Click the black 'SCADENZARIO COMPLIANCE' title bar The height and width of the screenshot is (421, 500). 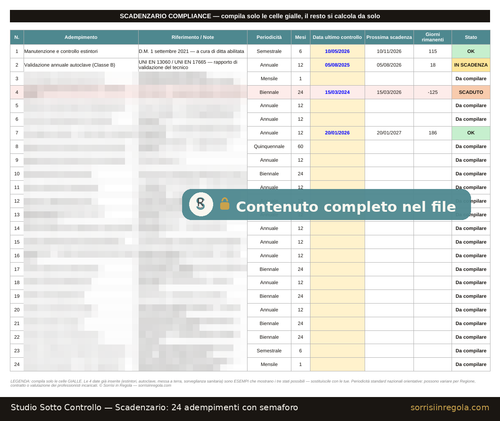click(x=250, y=16)
